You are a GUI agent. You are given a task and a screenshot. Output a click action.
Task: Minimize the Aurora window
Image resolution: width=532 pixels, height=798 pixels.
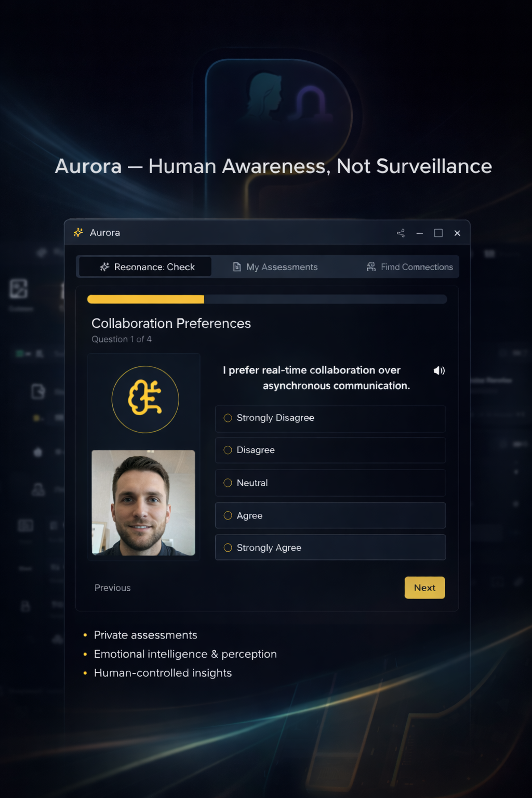click(x=419, y=233)
